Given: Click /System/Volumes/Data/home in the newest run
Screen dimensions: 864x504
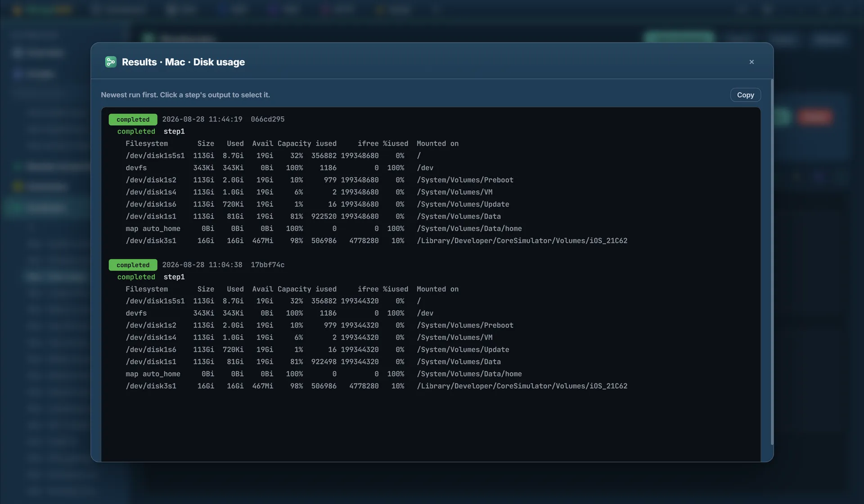Looking at the screenshot, I should (469, 228).
